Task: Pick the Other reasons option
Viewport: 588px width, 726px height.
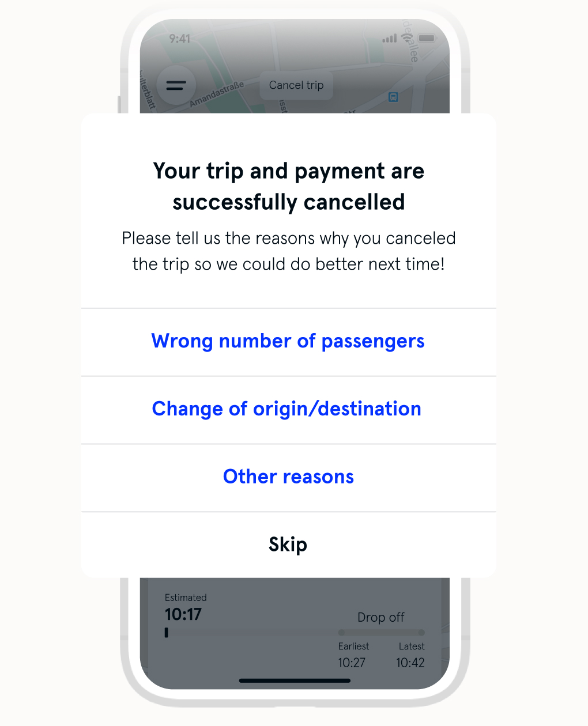Action: point(288,477)
